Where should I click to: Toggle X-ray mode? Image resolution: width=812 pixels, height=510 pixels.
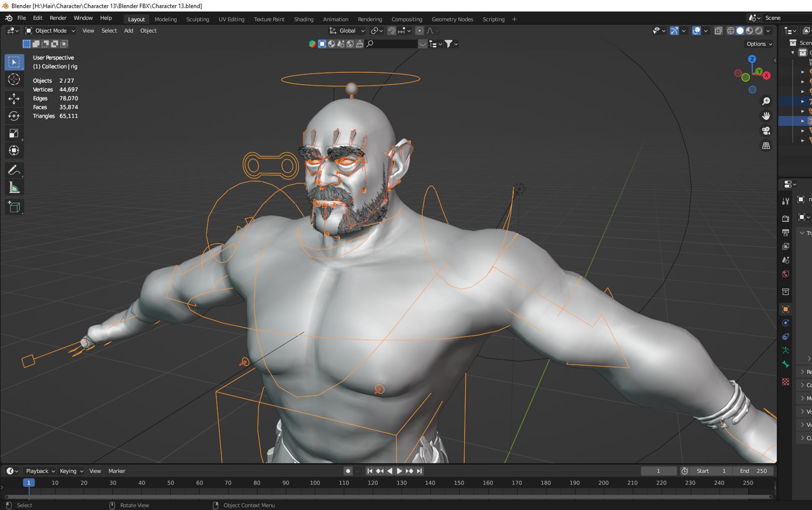point(718,31)
